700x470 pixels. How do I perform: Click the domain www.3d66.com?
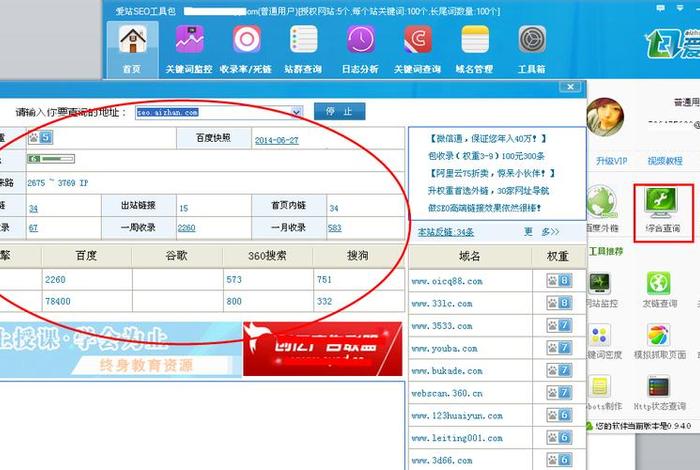(442, 460)
